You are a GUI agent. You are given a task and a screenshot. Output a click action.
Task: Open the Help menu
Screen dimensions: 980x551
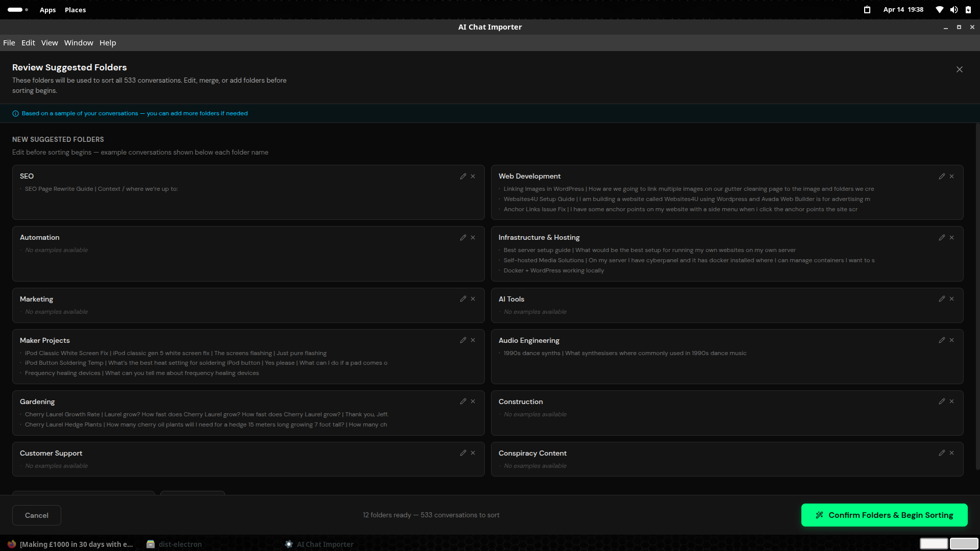[x=108, y=43]
